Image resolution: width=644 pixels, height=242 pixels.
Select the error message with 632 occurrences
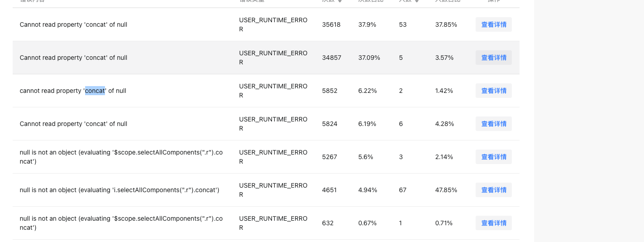(x=121, y=223)
